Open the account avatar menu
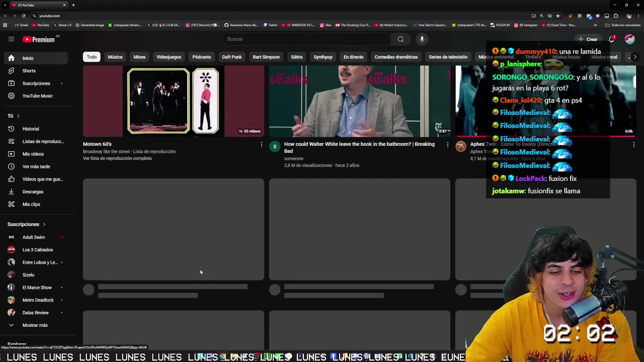The height and width of the screenshot is (362, 644). 629,39
